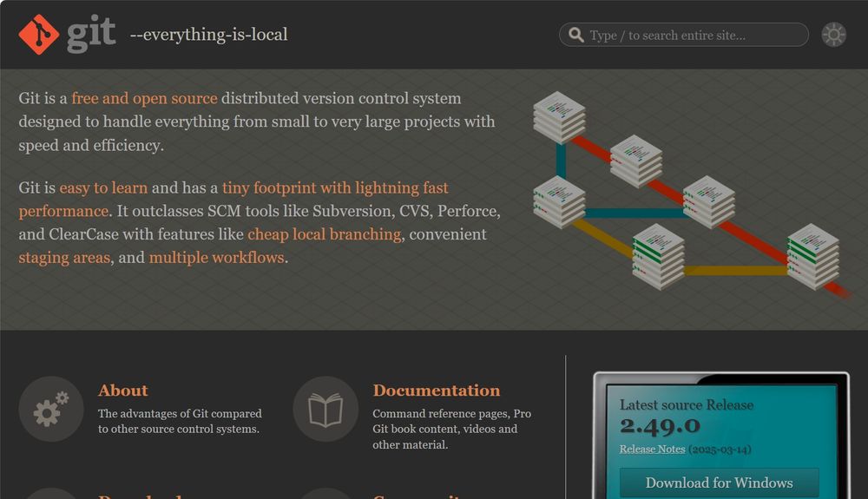868x499 pixels.
Task: Open the 'multiple workflows' link
Action: pos(216,258)
